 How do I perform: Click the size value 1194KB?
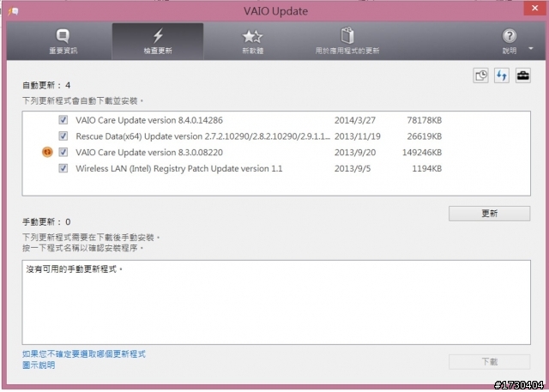(427, 168)
